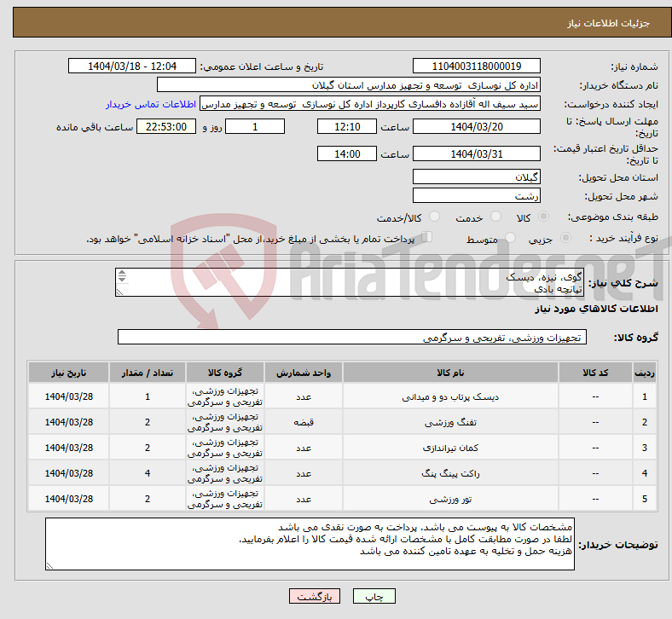Image resolution: width=672 pixels, height=619 pixels.
Task: Click the اطلاعات کالاهای مورد نیاز heading
Action: [x=596, y=309]
